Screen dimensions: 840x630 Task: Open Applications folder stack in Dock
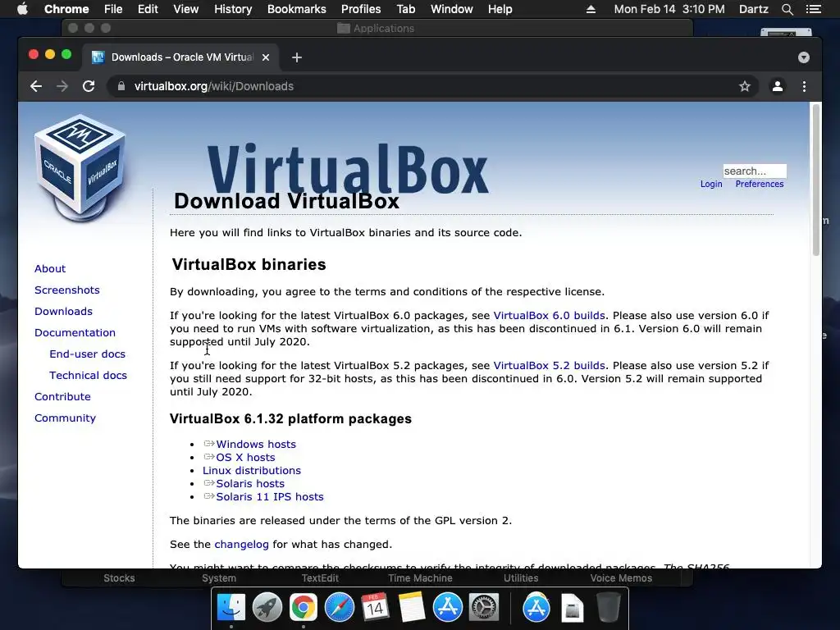(x=536, y=608)
